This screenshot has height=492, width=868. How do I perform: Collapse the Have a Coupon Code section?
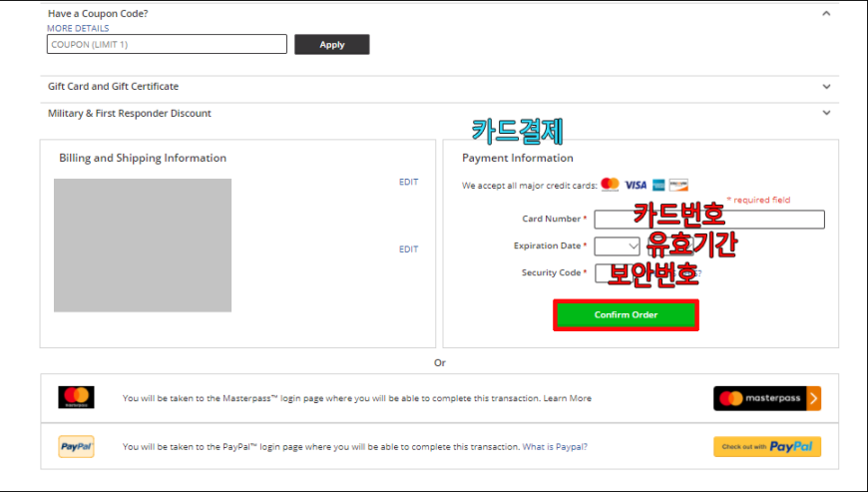pos(826,13)
